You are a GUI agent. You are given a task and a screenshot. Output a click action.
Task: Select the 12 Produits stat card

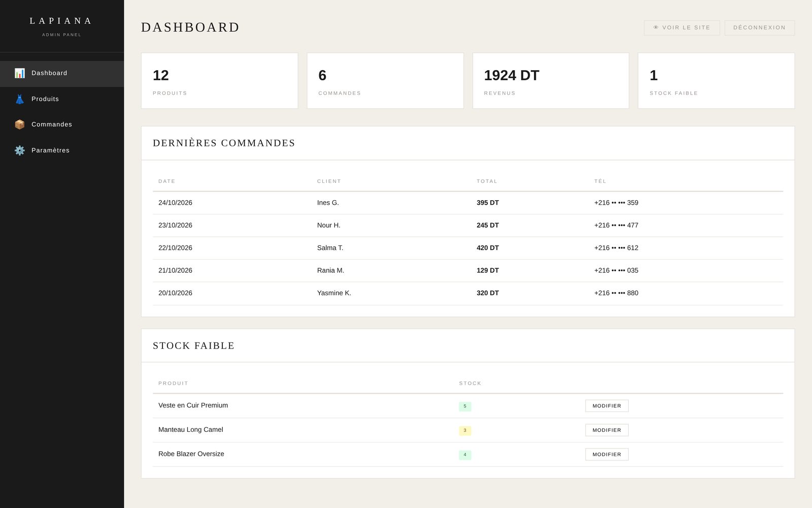point(219,81)
